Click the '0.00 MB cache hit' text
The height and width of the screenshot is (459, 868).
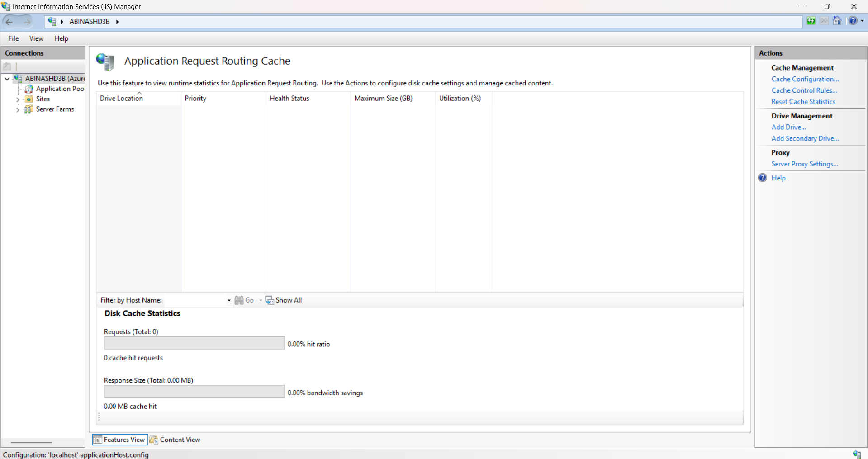[130, 406]
